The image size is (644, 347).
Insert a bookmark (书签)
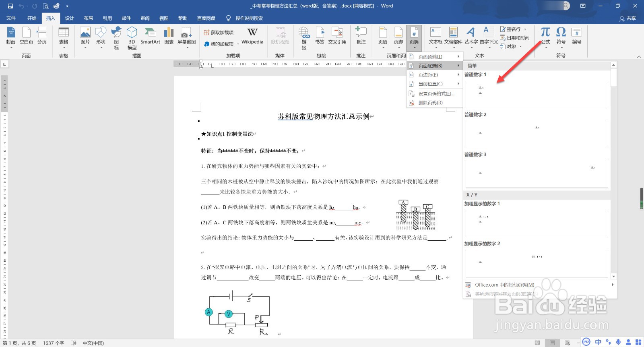(320, 36)
